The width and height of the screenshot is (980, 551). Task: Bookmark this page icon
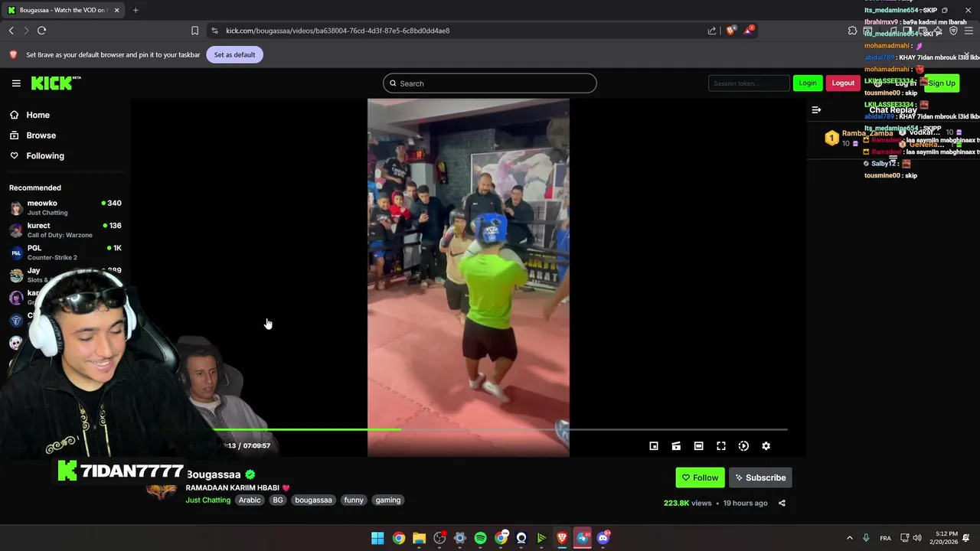194,31
